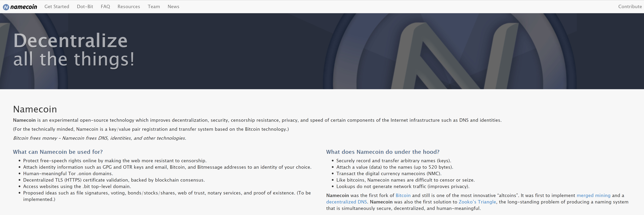
Task: Open the merged mining link
Action: tap(593, 195)
